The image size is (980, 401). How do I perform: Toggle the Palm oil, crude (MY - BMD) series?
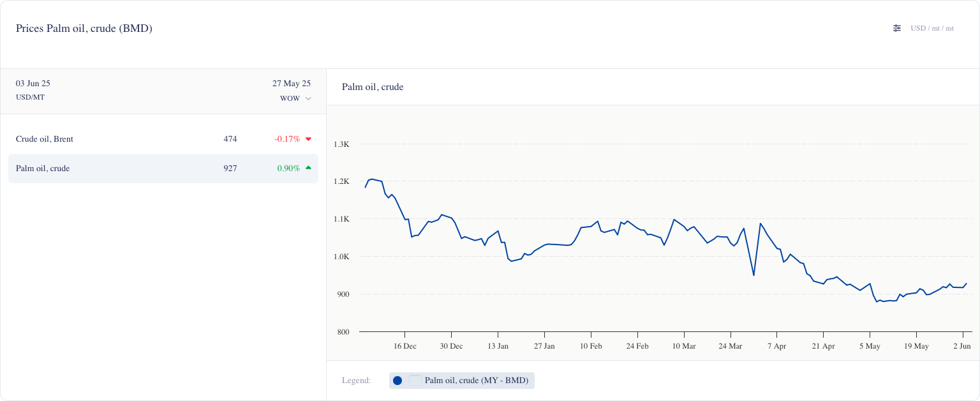476,381
